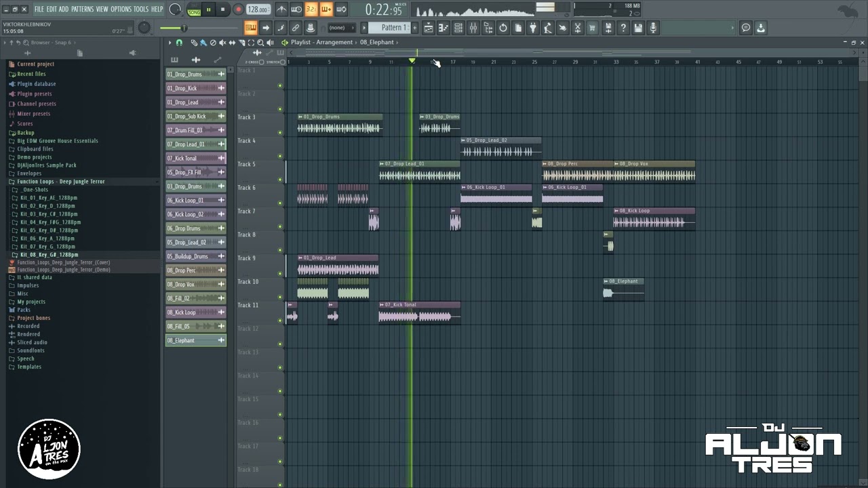This screenshot has width=868, height=488.
Task: Open the plugin picker icon
Action: pos(533,28)
